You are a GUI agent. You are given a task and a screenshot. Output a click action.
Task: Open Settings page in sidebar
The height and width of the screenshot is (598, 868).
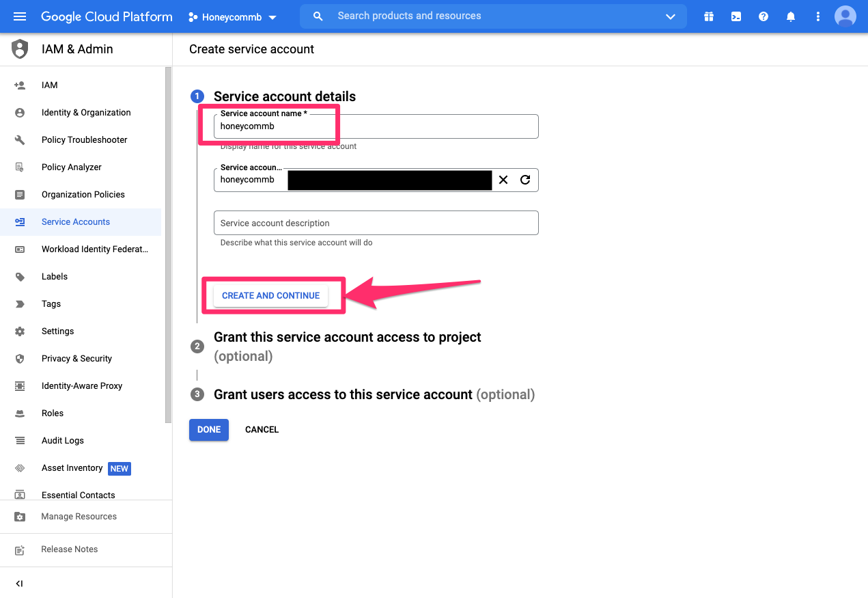tap(58, 331)
